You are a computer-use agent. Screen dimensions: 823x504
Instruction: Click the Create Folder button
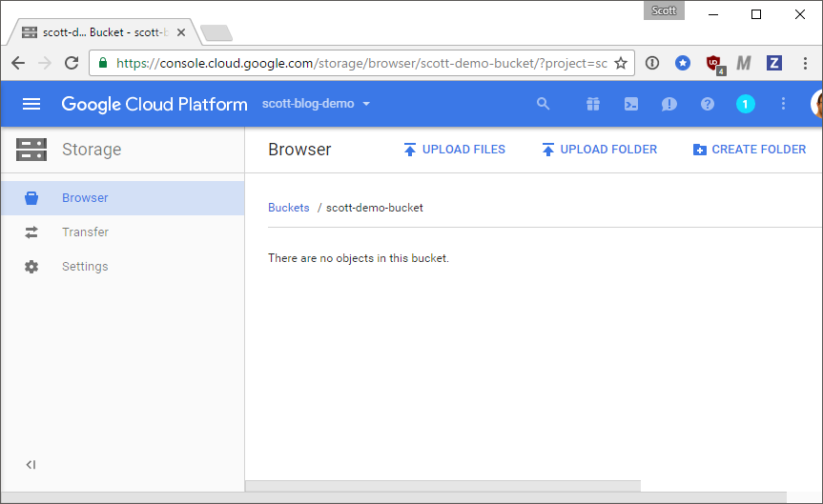(749, 150)
